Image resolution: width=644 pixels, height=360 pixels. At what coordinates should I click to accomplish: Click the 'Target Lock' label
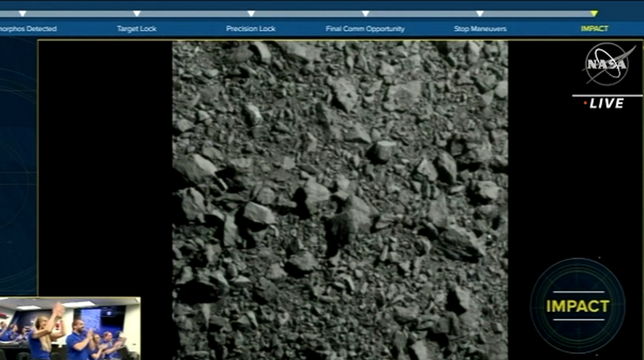[137, 29]
